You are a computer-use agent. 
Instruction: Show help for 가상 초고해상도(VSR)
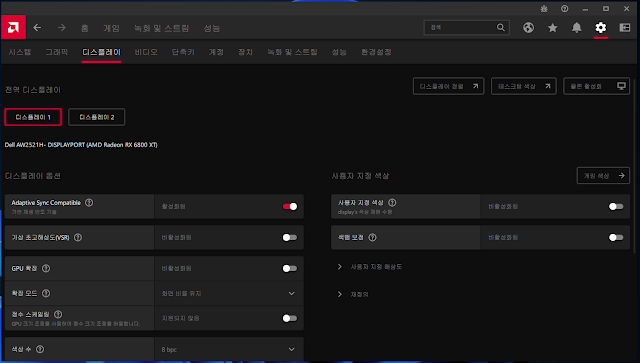78,237
